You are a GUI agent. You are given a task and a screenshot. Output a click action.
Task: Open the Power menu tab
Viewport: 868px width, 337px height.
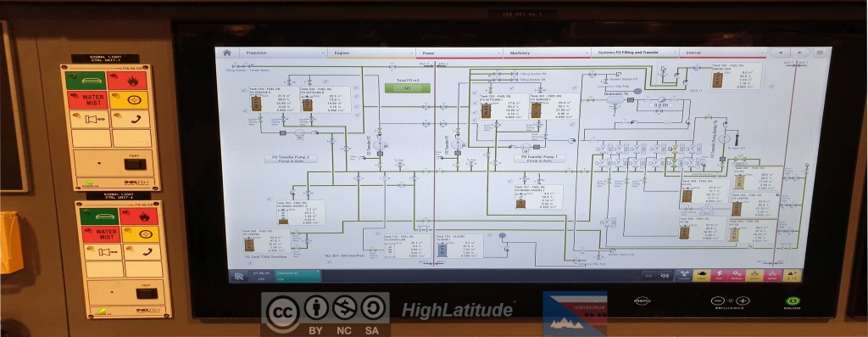(459, 53)
